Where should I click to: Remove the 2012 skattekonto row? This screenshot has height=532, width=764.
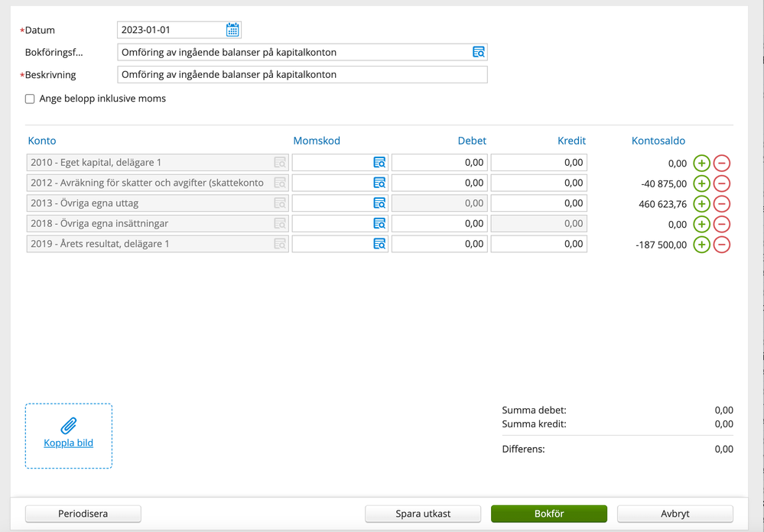coord(721,183)
